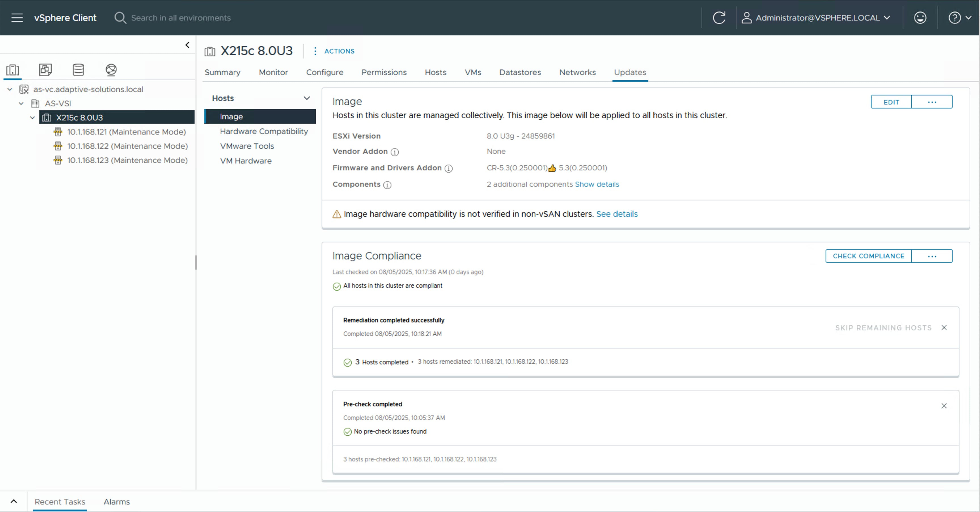Image resolution: width=980 pixels, height=512 pixels.
Task: Open the Storage inventory icon
Action: [x=78, y=70]
